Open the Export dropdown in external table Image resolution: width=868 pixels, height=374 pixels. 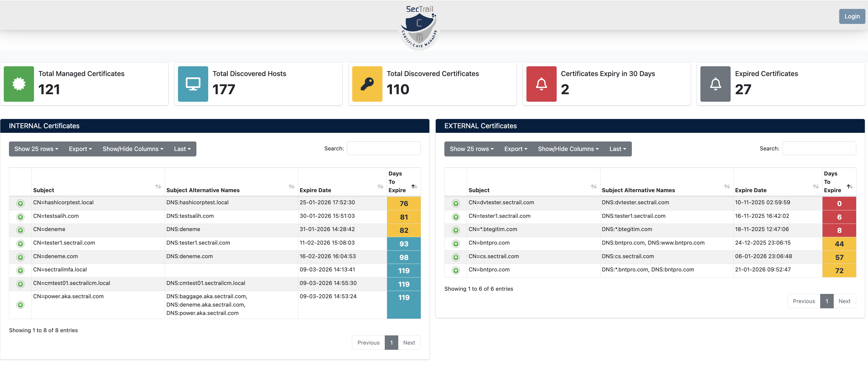coord(515,149)
